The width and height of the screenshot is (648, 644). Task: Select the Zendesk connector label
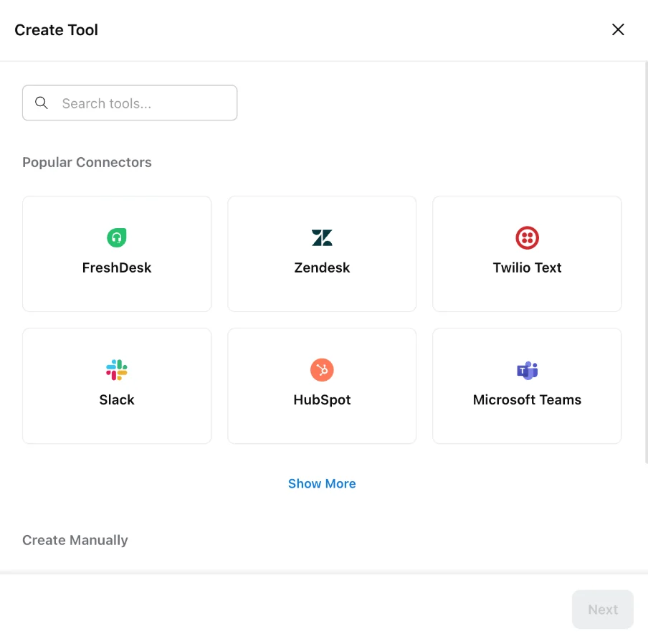coord(322,267)
